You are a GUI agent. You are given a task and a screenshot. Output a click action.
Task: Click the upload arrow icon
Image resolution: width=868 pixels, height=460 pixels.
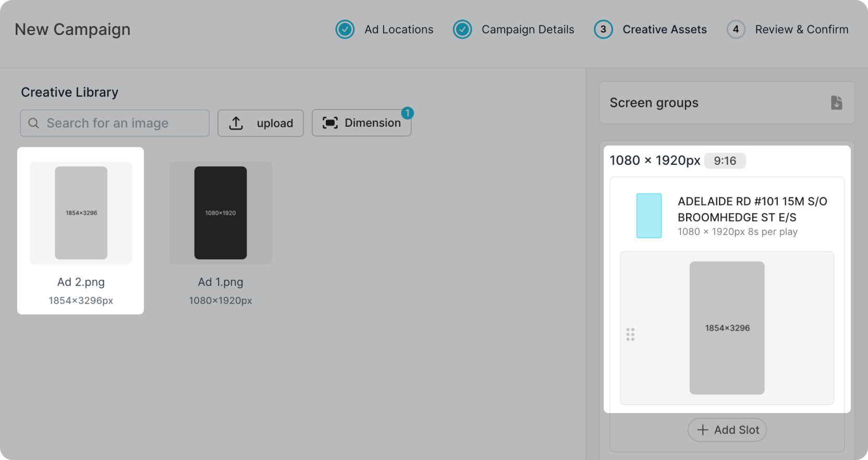point(236,123)
